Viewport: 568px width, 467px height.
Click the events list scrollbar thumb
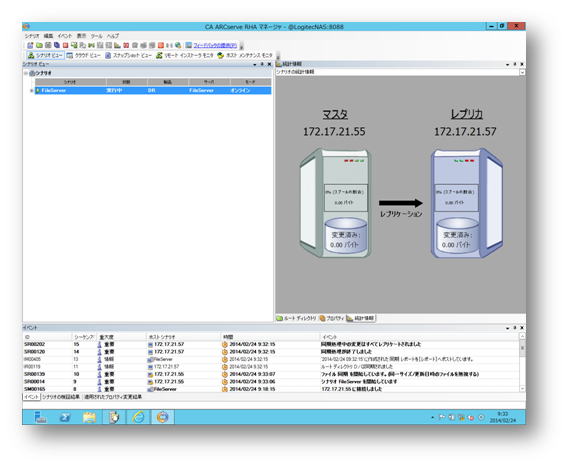[522, 348]
